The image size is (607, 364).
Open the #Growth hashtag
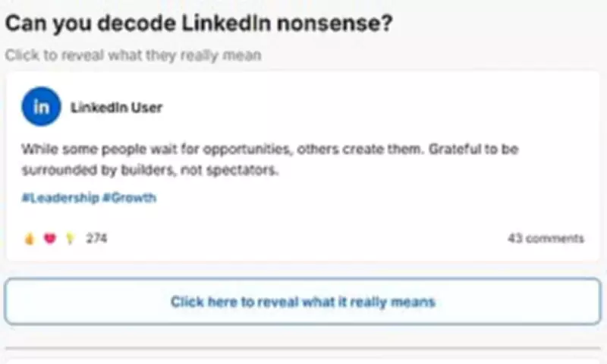[x=129, y=198]
